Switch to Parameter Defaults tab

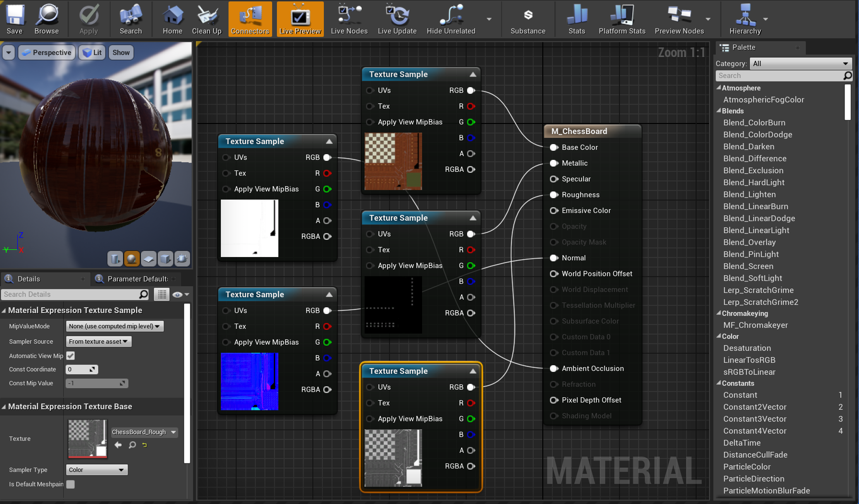tap(137, 279)
